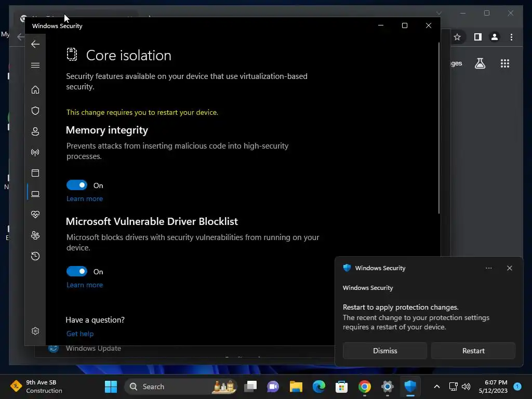Open App & browser control window icon
Screen dimensions: 532x399
pyautogui.click(x=35, y=173)
